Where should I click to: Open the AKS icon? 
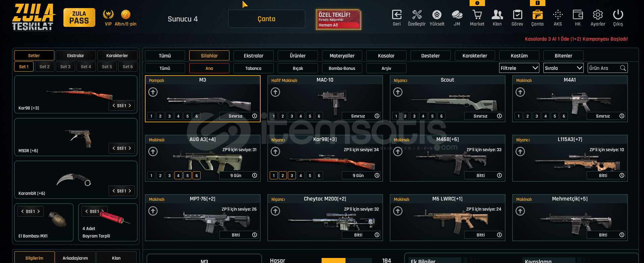pyautogui.click(x=558, y=15)
